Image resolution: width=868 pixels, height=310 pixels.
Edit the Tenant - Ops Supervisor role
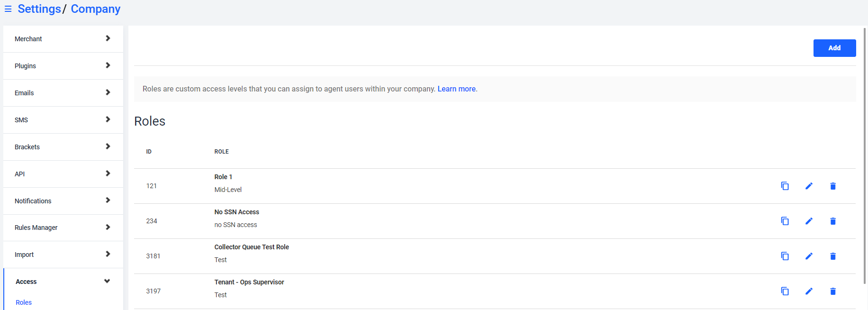point(809,291)
